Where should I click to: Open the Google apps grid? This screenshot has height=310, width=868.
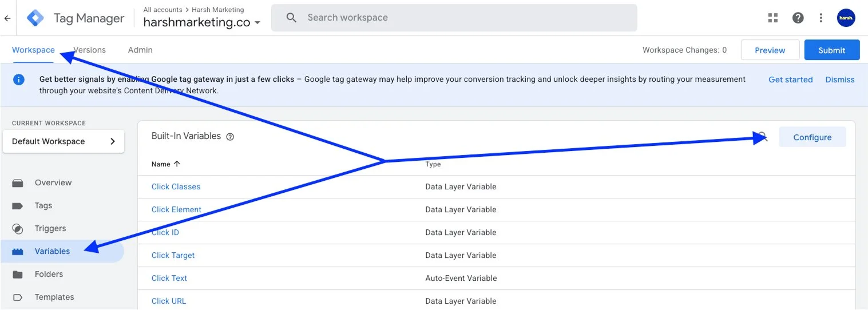[772, 18]
